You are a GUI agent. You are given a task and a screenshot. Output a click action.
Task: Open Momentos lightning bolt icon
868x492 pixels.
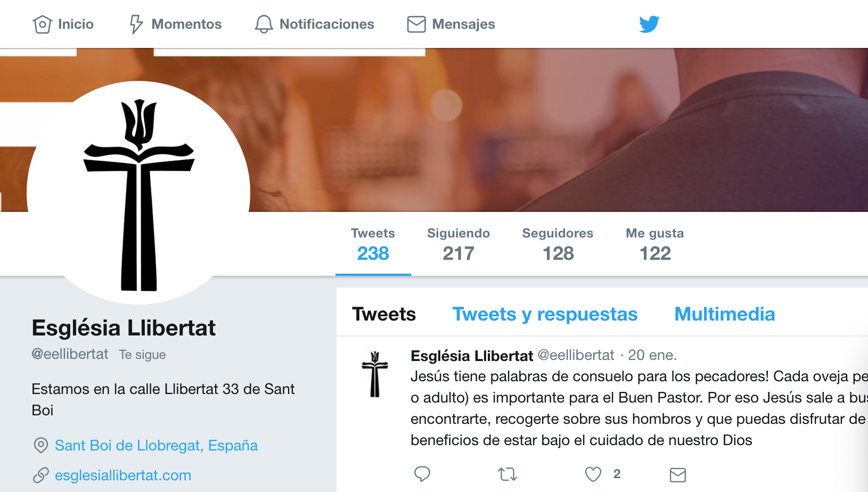[136, 24]
